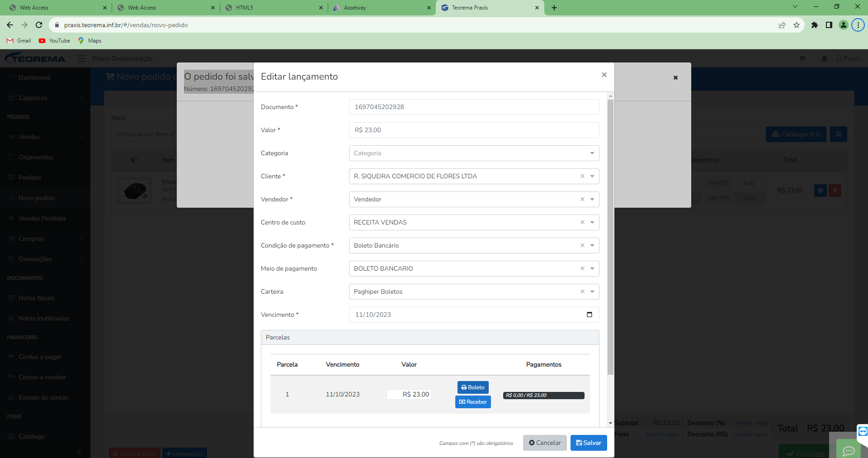868x458 pixels.
Task: Open the browser extensions puzzle icon
Action: click(815, 25)
